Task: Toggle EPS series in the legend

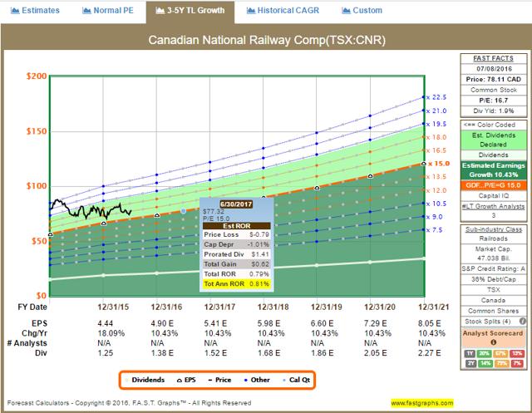Action: [x=186, y=380]
